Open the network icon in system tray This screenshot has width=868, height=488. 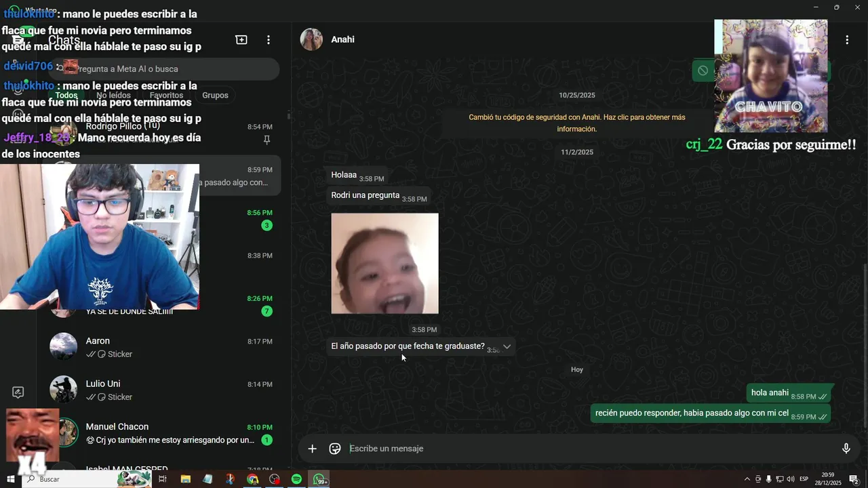779,479
